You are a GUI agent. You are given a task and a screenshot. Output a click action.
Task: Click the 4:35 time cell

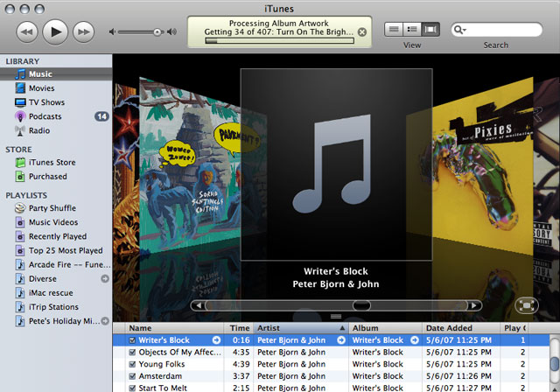click(x=241, y=353)
